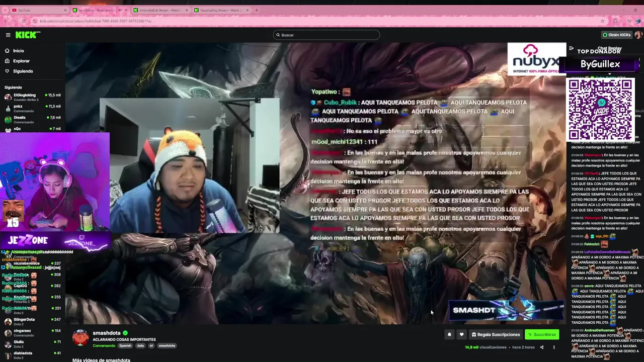
Task: Click the green Suscribirse button
Action: [x=542, y=334]
